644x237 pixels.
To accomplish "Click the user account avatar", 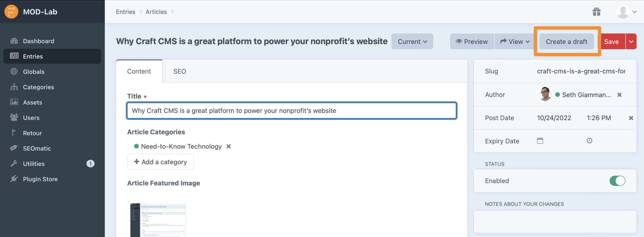I will (x=622, y=12).
